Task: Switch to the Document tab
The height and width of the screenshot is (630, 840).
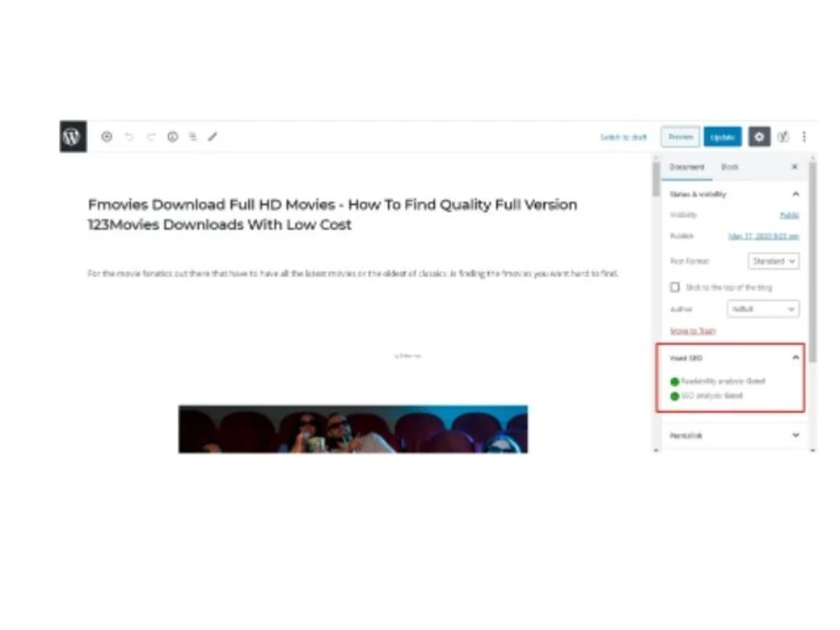Action: click(x=687, y=167)
